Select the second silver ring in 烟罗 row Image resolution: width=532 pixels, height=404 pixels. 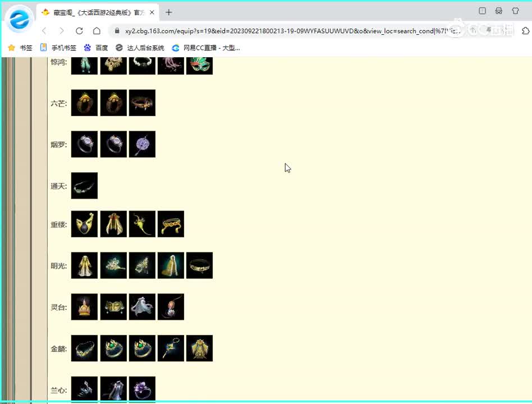coord(113,144)
